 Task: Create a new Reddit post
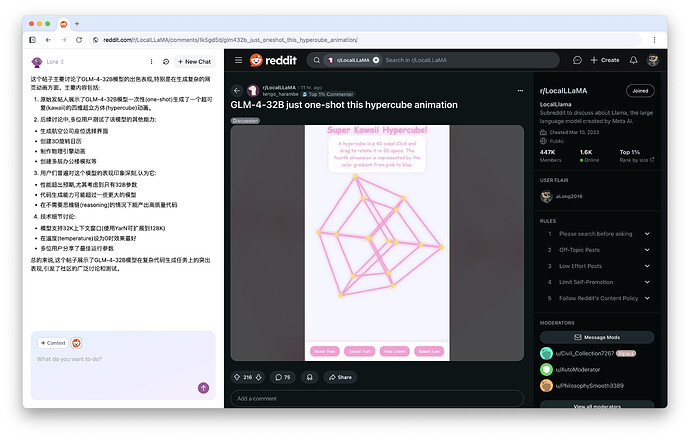click(605, 60)
